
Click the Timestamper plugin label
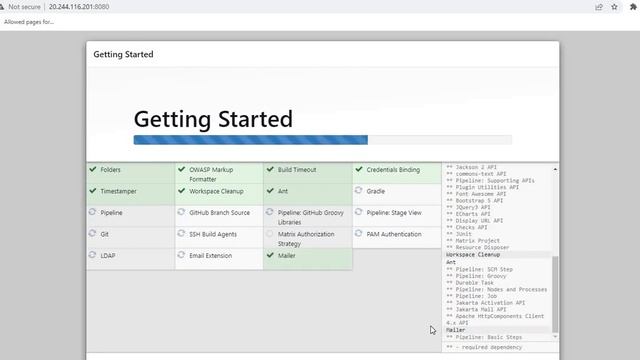pos(118,191)
